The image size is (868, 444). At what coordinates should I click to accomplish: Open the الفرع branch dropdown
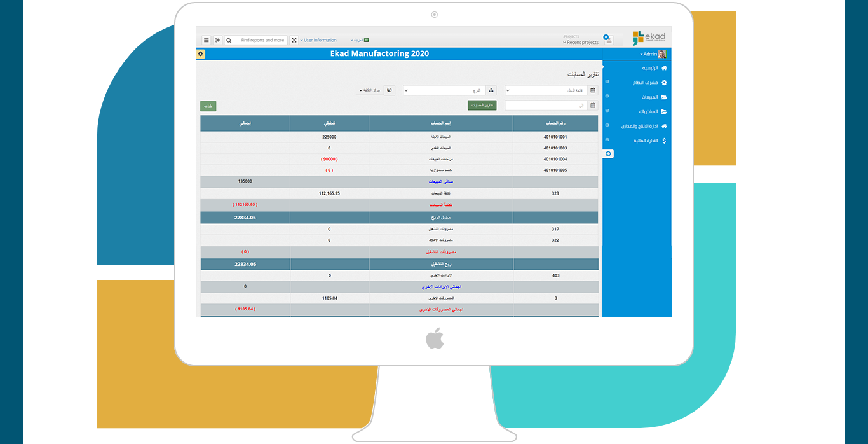(x=445, y=90)
